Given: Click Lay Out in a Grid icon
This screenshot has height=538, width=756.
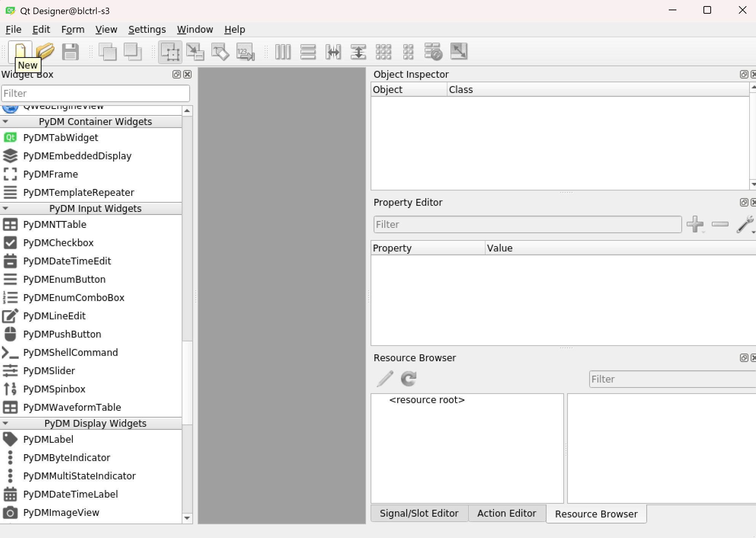Looking at the screenshot, I should point(384,51).
